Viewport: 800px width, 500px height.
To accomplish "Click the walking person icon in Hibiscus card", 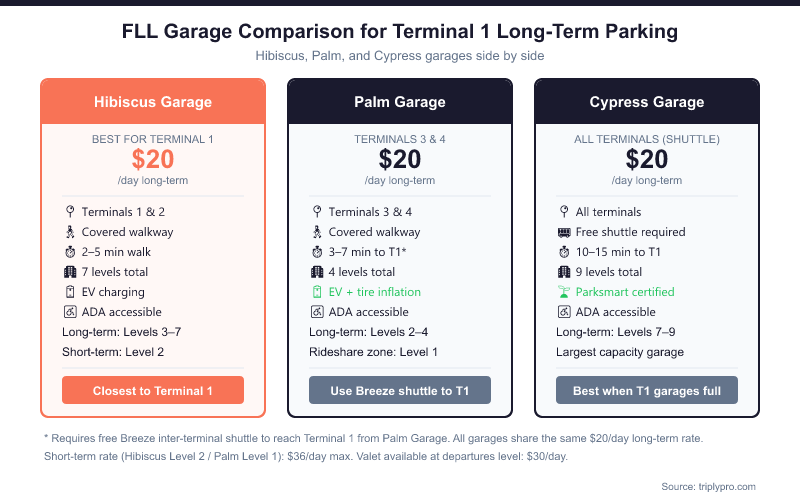I will tap(70, 232).
